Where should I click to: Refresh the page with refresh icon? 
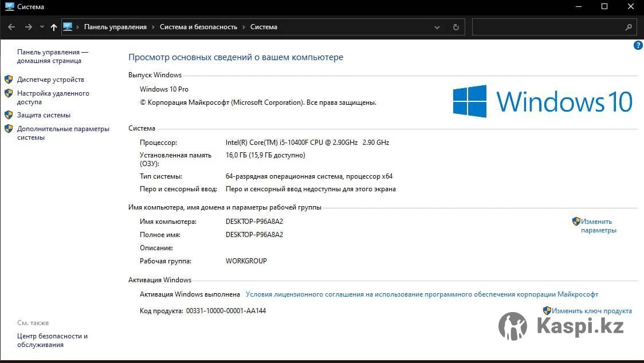[x=456, y=27]
